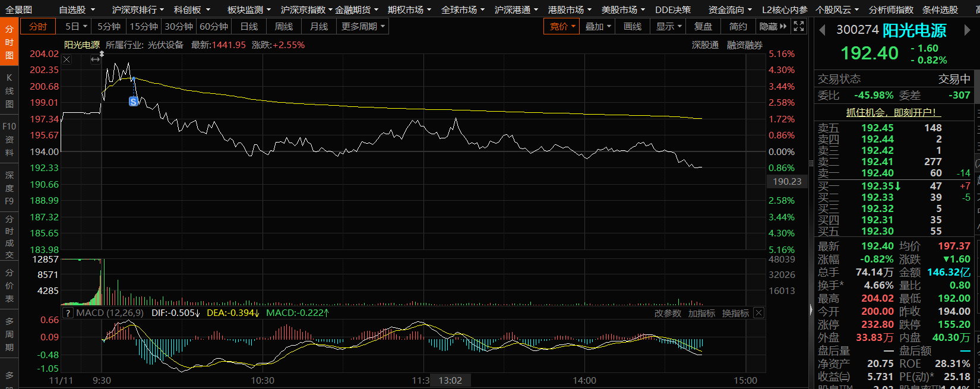
Task: Click the 融资融券 tag link
Action: 745,45
